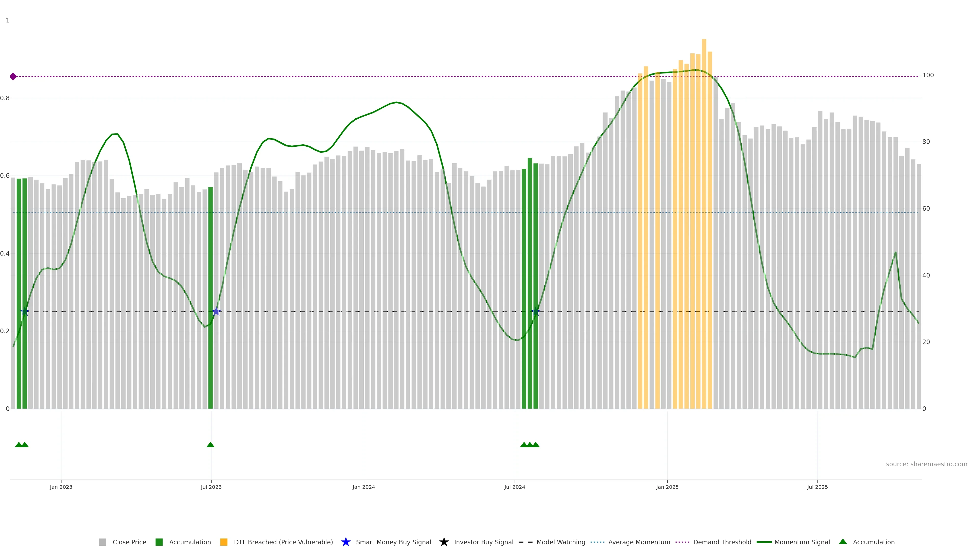This screenshot has width=980, height=551.
Task: Click the blue star marker near Jul 2023
Action: coord(216,311)
